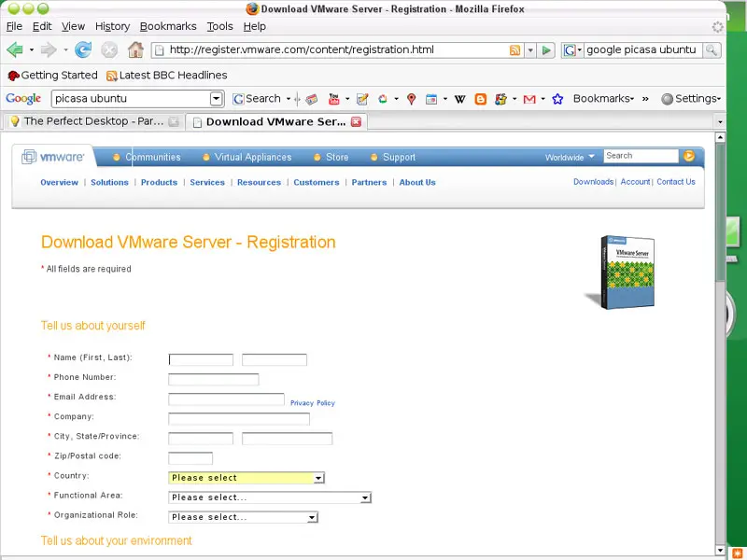Open the search engine selector dropdown
The height and width of the screenshot is (560, 747).
point(571,50)
